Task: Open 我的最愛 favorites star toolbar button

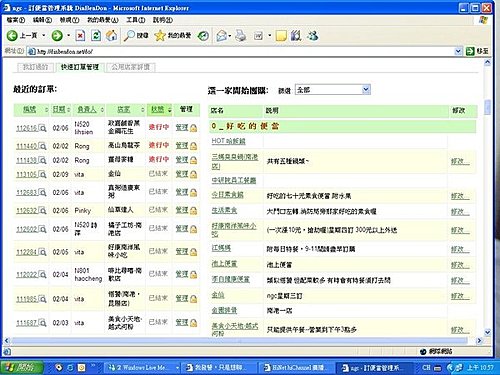Action: 173,36
